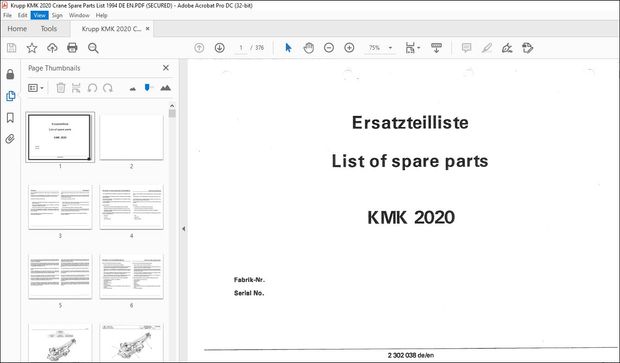Close the Page Thumbnails panel
Screen dimensions: 620x363
[166, 68]
